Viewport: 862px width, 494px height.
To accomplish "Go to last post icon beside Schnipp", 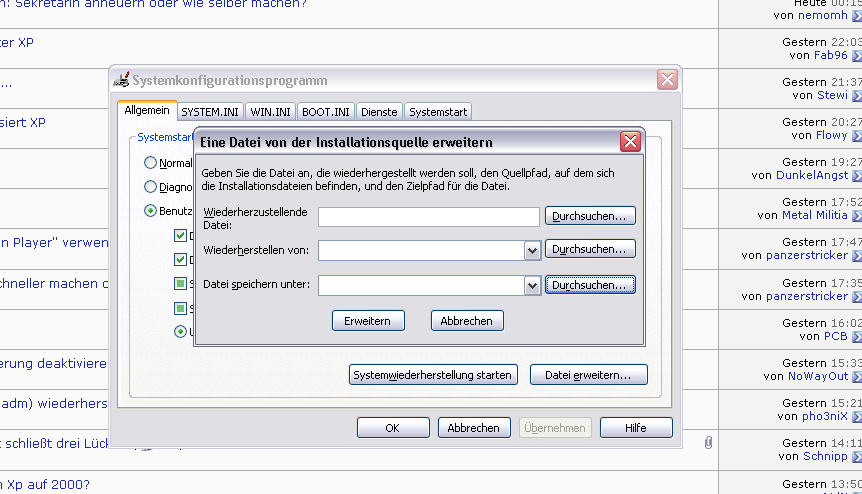I will [x=857, y=457].
